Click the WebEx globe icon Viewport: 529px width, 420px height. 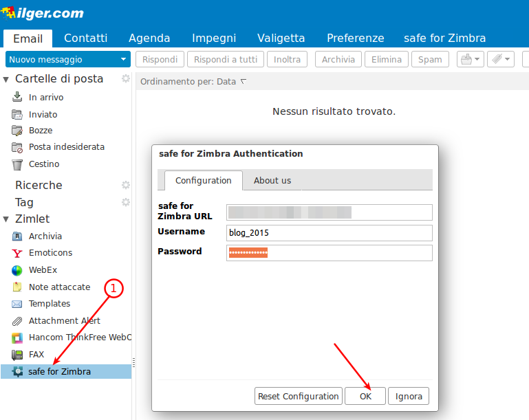pyautogui.click(x=17, y=270)
